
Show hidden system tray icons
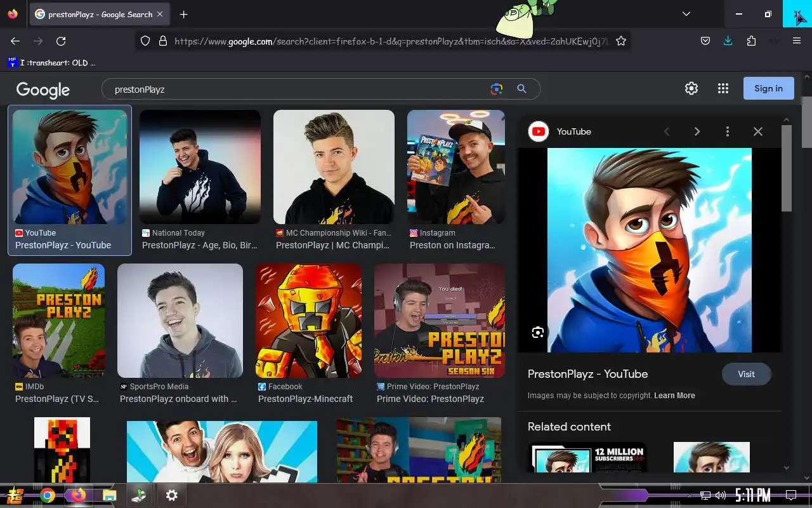pos(690,495)
